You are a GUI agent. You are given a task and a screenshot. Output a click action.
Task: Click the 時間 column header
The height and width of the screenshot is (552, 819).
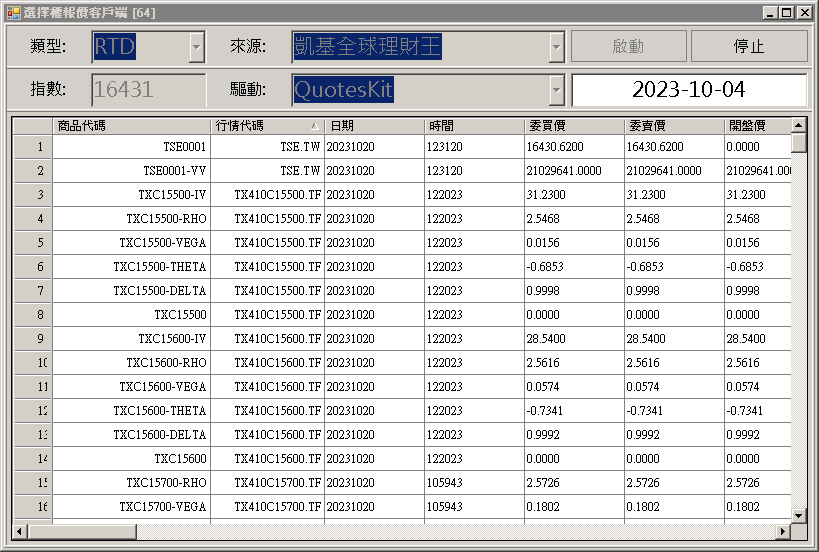pyautogui.click(x=474, y=126)
